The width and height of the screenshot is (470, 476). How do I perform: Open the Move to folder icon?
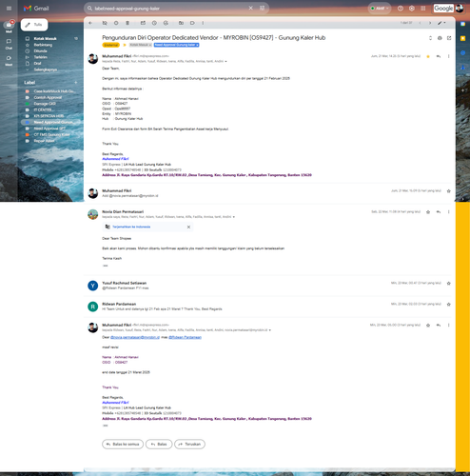pos(181,23)
